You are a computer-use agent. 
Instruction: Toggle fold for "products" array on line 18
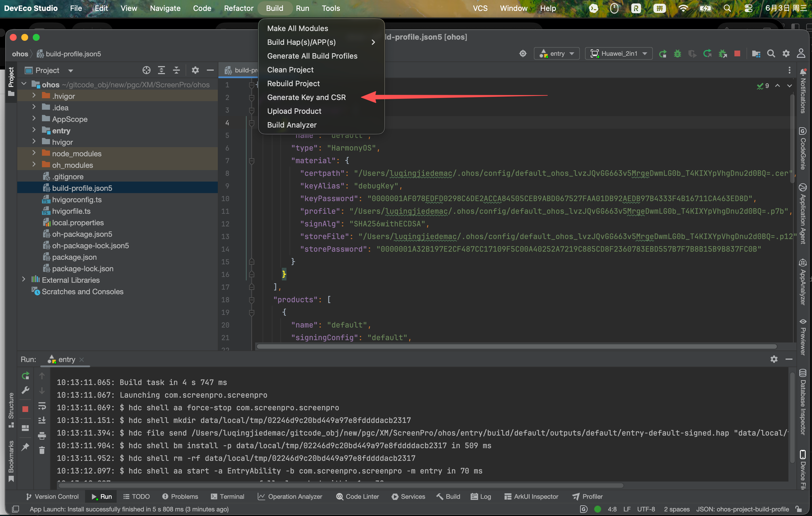click(251, 300)
